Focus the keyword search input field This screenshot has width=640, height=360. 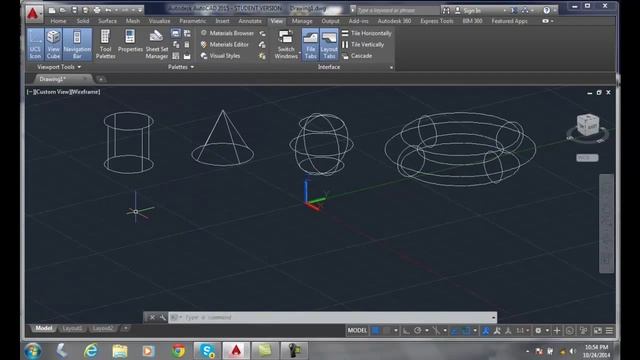397,10
